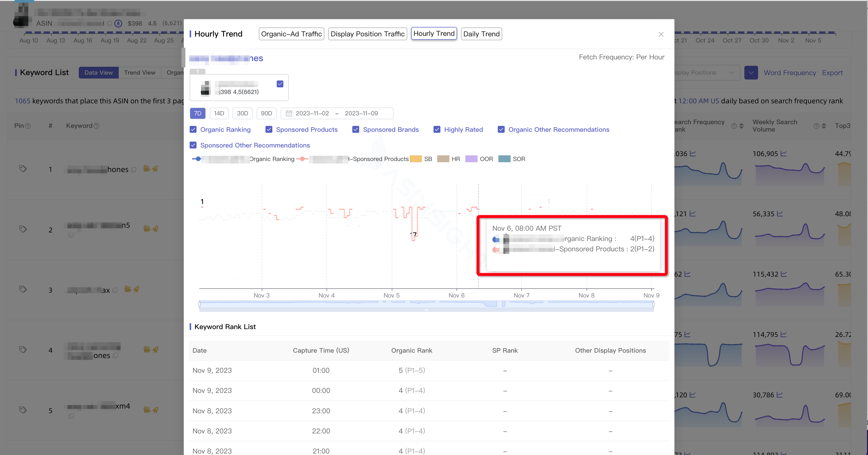Image resolution: width=868 pixels, height=455 pixels.
Task: Copy the ASIN using the copy icon
Action: 109,24
